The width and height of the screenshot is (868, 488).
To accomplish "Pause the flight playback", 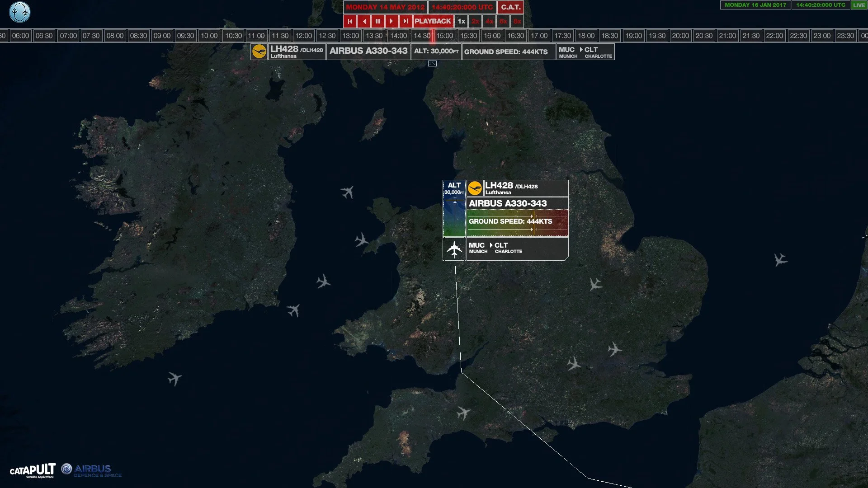I will [378, 21].
